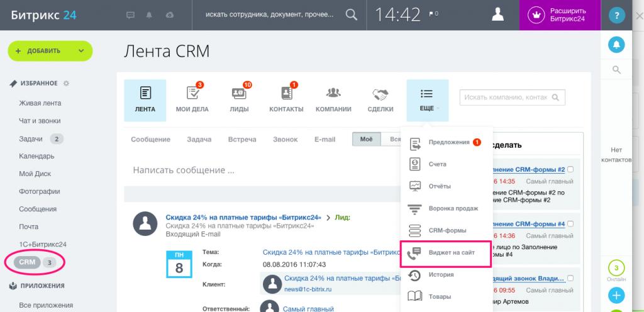The height and width of the screenshot is (312, 644).
Task: Open Скидка 24% post title link
Action: tap(243, 218)
